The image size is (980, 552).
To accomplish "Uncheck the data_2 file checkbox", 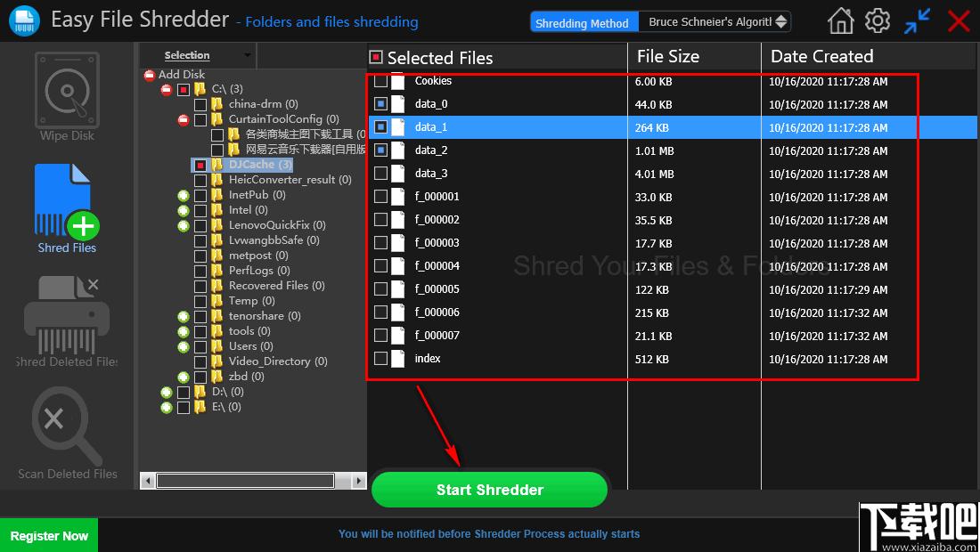I will click(380, 150).
